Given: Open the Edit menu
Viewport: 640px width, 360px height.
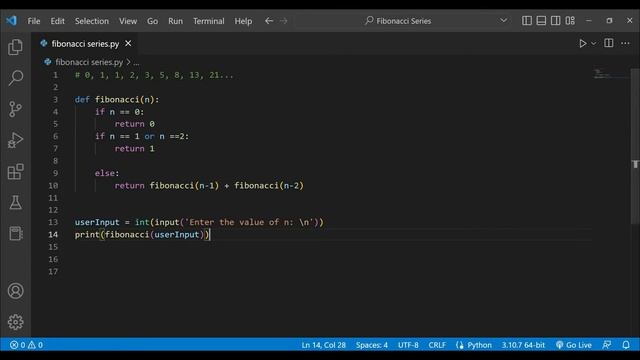Looking at the screenshot, I should 58,21.
